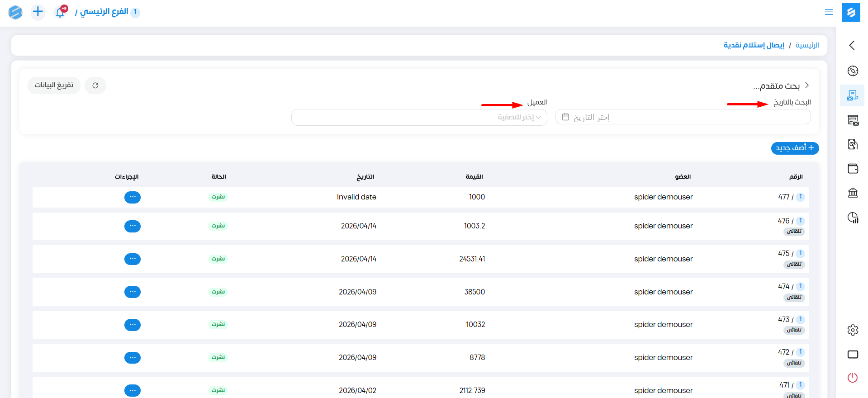Open the compass dashboard icon in sidebar
Viewport: 868px width, 398px height.
point(853,71)
